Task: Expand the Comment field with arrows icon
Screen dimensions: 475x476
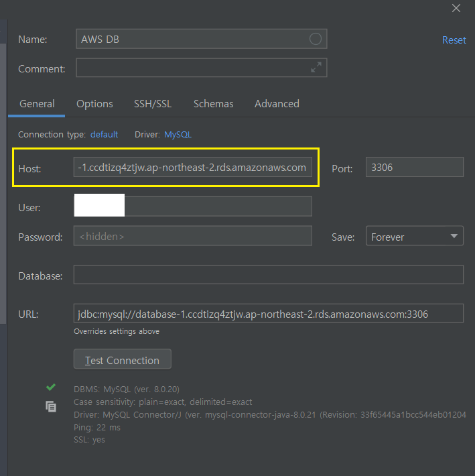Action: point(316,68)
